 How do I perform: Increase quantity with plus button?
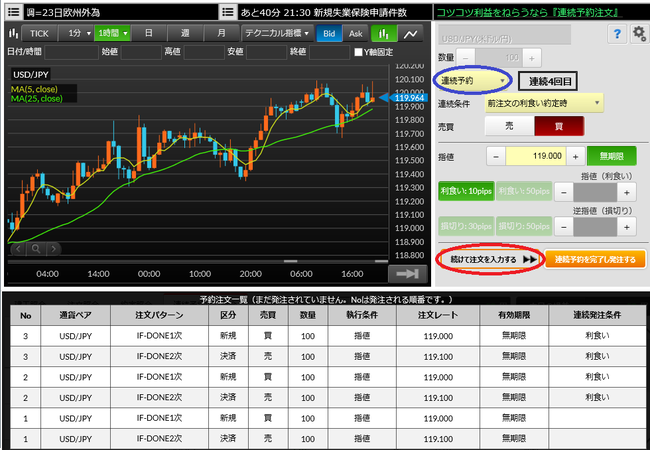[531, 58]
